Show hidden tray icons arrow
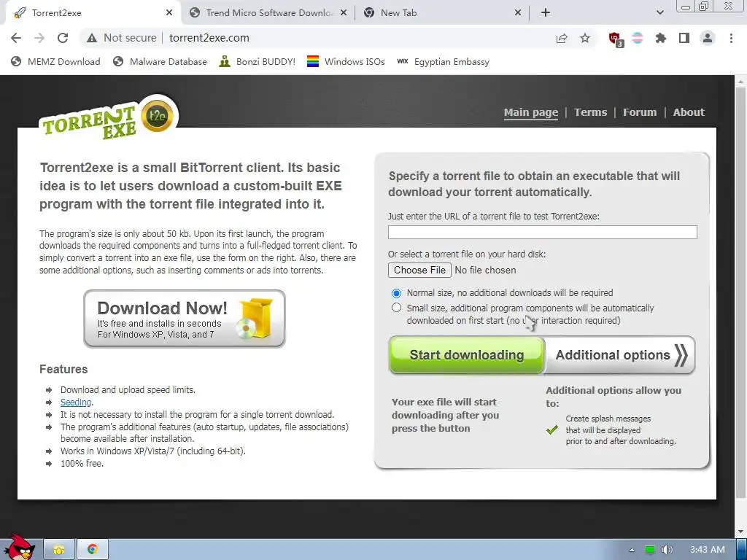This screenshot has height=560, width=747. pyautogui.click(x=632, y=550)
